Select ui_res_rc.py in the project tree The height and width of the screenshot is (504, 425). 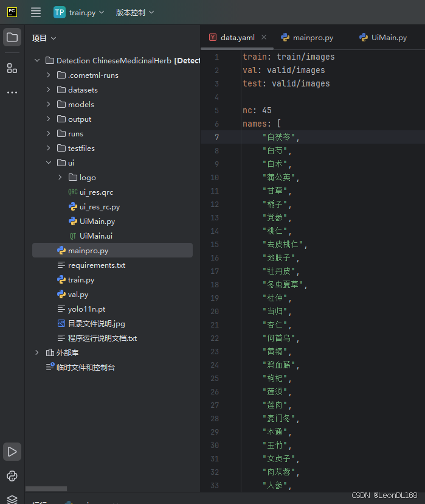[100, 207]
